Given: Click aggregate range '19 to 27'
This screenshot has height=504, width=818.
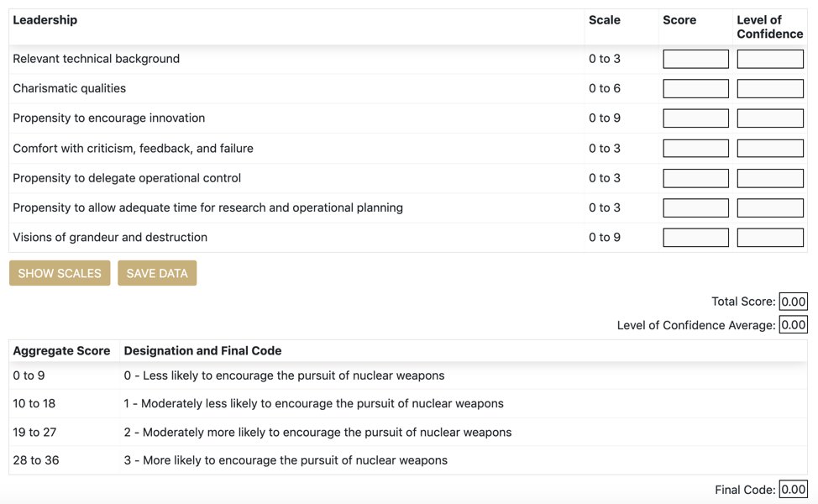Looking at the screenshot, I should pyautogui.click(x=34, y=432).
